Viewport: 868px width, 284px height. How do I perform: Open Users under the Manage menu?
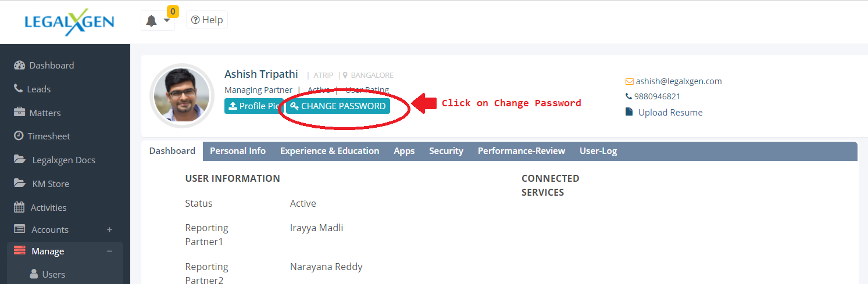(x=53, y=274)
